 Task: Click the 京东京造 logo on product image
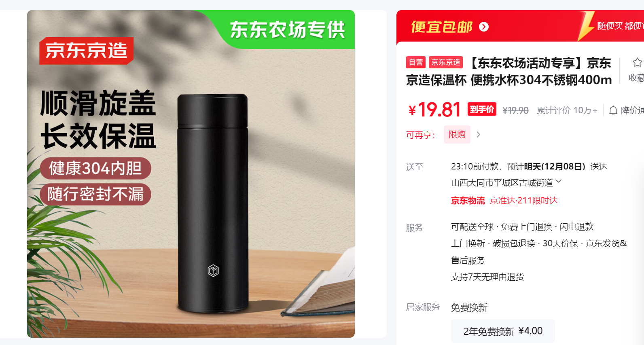tap(86, 51)
